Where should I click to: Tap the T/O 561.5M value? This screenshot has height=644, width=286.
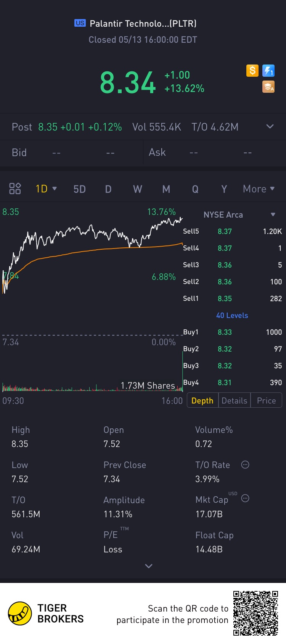pos(26,514)
